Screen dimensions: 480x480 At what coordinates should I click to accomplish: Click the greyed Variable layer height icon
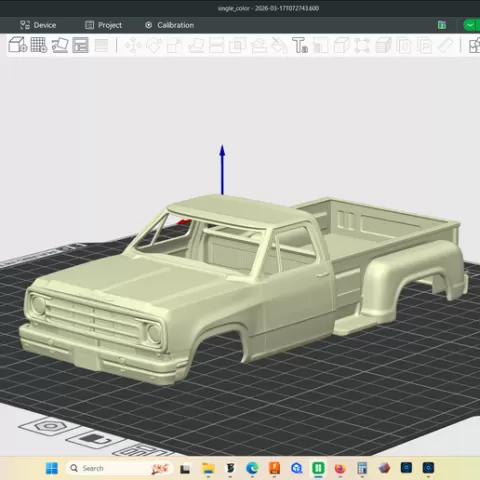point(101,46)
